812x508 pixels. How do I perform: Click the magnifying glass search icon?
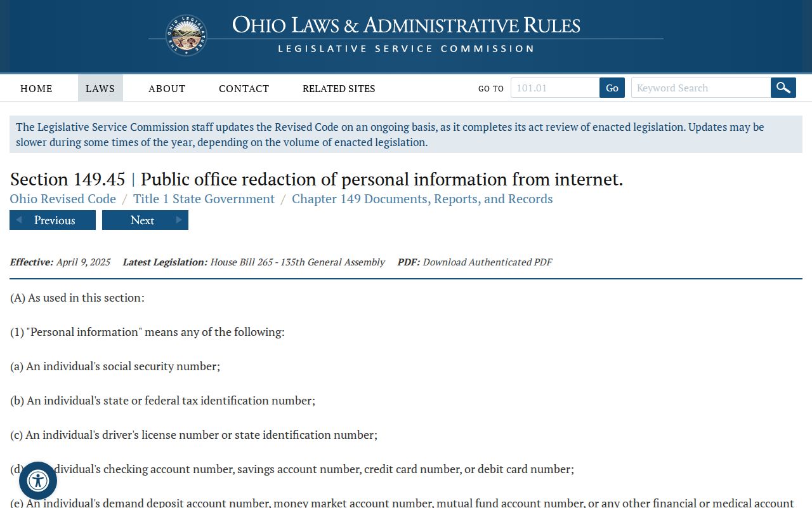tap(783, 88)
